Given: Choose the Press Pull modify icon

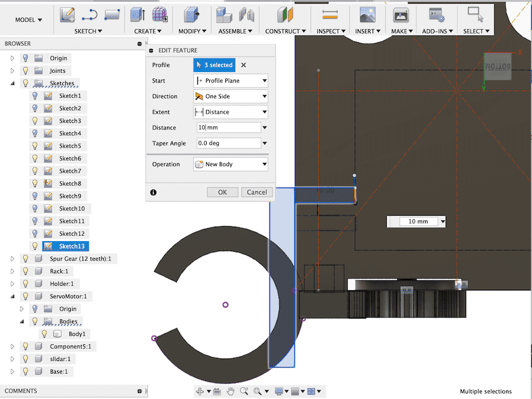Looking at the screenshot, I should click(192, 15).
